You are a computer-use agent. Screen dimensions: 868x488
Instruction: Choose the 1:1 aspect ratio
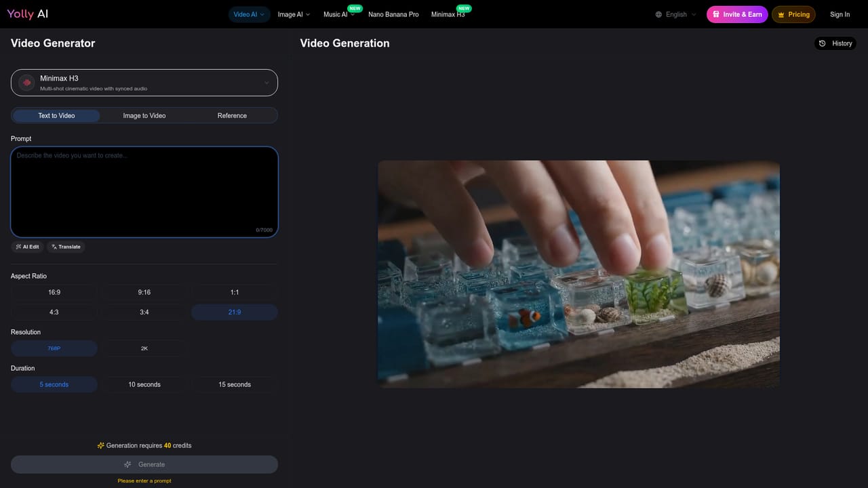pyautogui.click(x=235, y=292)
